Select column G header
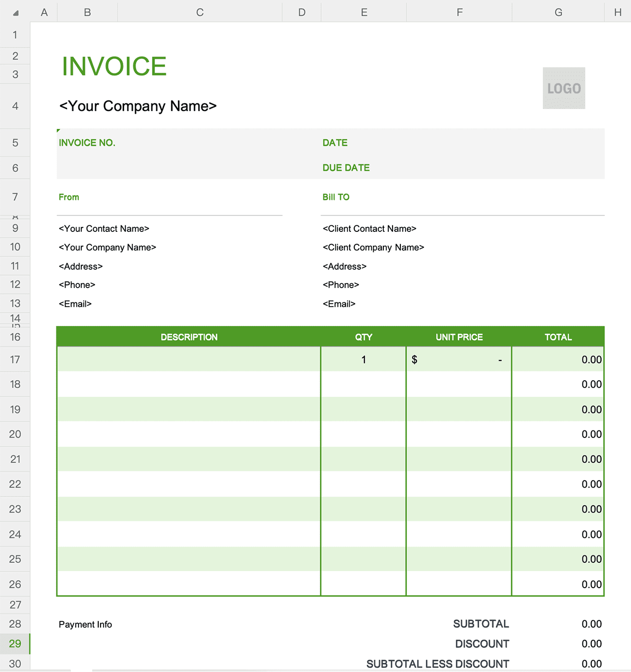This screenshot has height=672, width=631. [x=558, y=12]
